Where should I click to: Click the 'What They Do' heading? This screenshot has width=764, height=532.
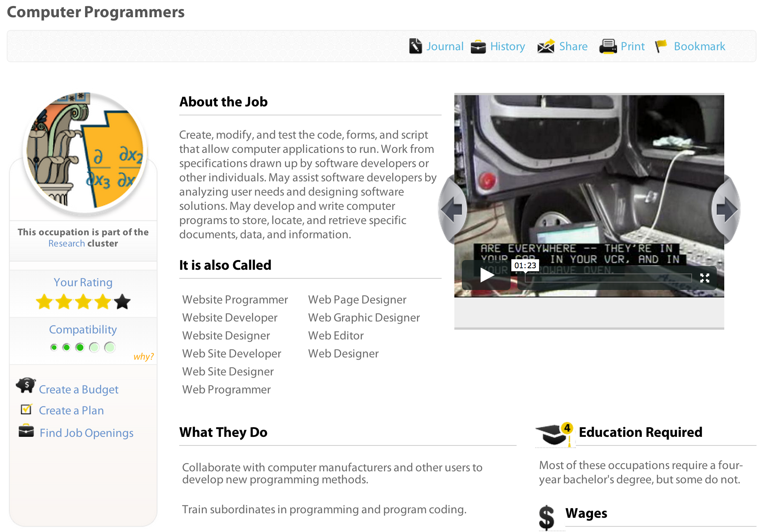tap(223, 432)
